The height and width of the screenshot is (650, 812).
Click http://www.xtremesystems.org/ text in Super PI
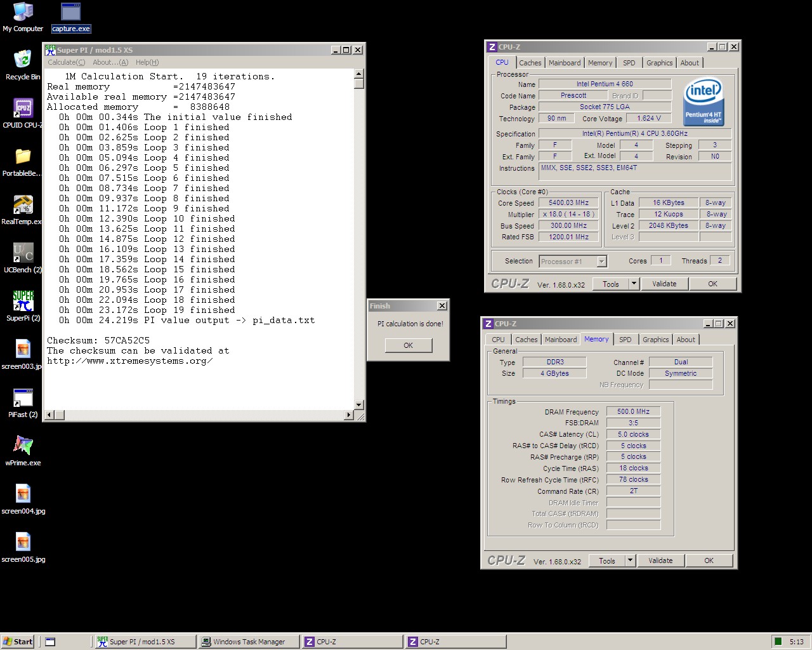[x=130, y=361]
